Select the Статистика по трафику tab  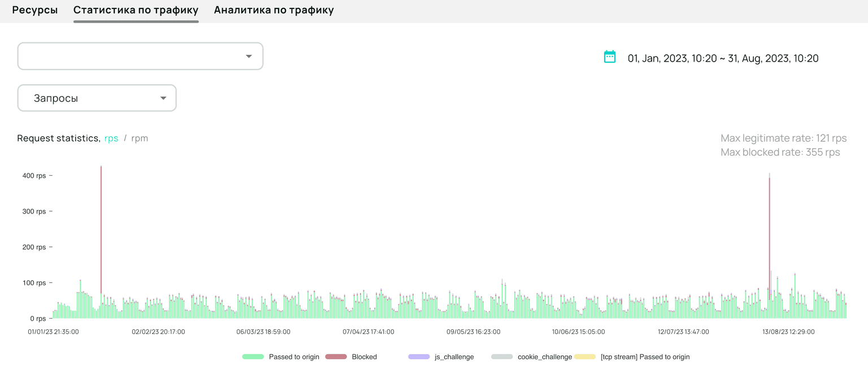[x=136, y=10]
